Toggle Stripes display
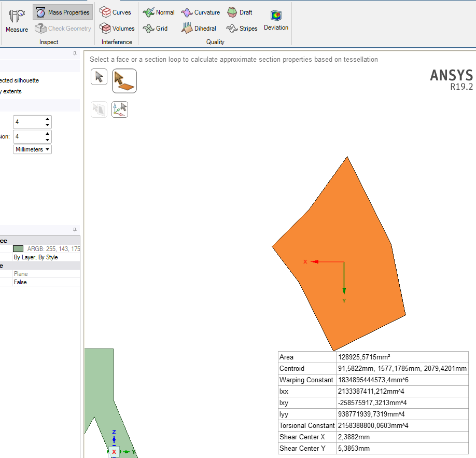 point(242,29)
